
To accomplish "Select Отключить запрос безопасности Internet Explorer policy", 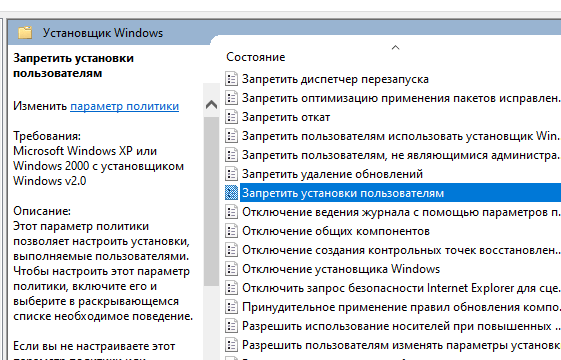I will (x=401, y=288).
